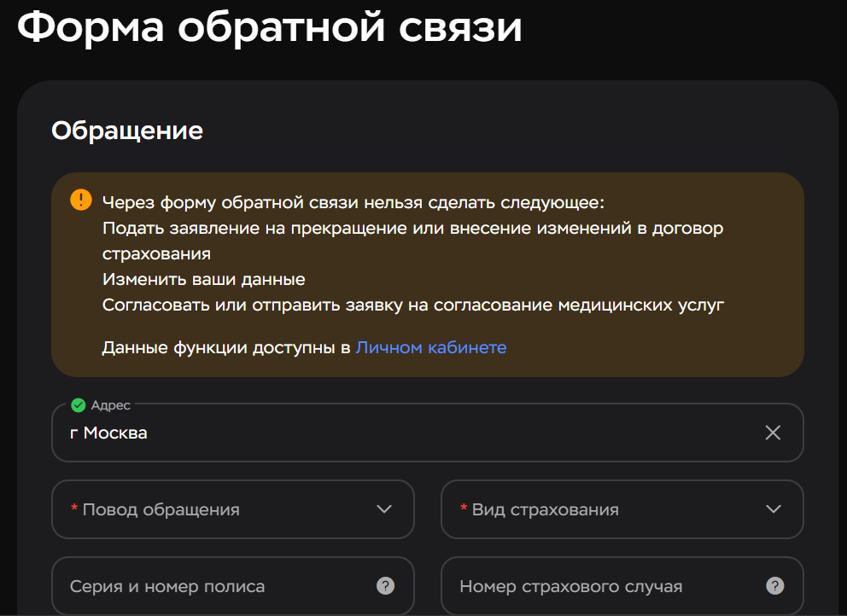847x616 pixels.
Task: Click the orange warning exclamation icon
Action: pyautogui.click(x=80, y=200)
